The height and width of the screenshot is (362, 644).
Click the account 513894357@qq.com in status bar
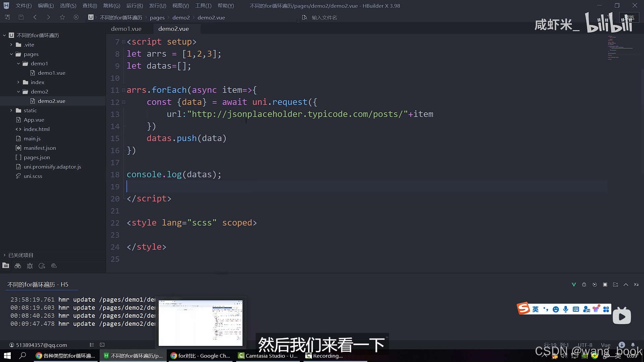[x=38, y=345]
